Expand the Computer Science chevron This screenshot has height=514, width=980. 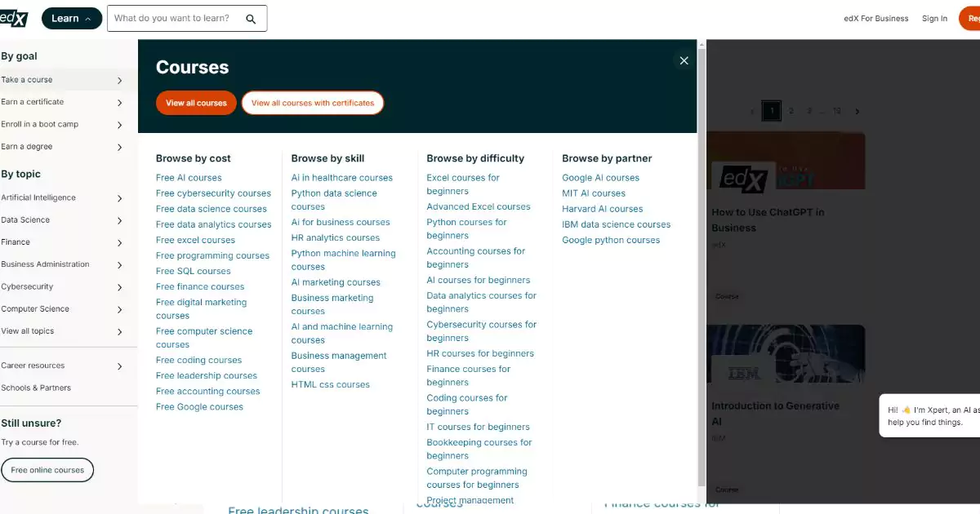click(x=119, y=309)
